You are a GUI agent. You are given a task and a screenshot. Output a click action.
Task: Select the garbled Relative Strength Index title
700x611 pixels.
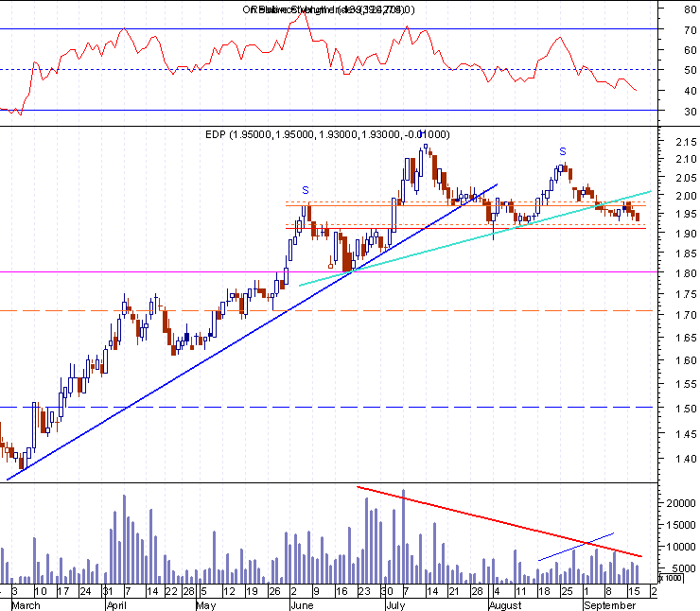[x=328, y=9]
